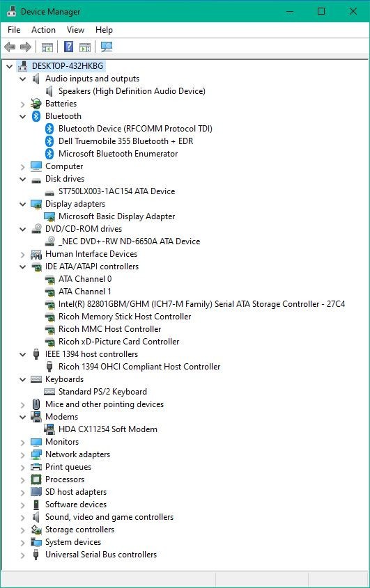Select Ricoh Memory Stick Host Controller

(125, 317)
